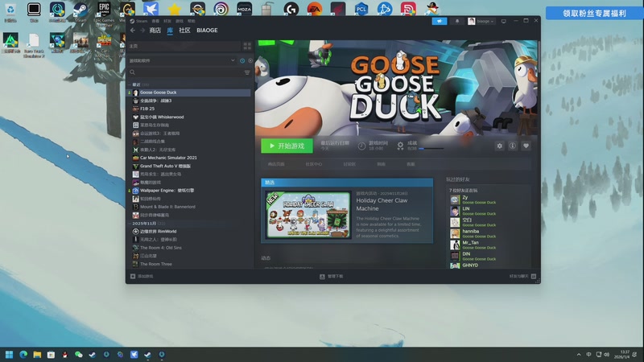
Task: Open Windows Start button on taskbar
Action: click(9, 355)
